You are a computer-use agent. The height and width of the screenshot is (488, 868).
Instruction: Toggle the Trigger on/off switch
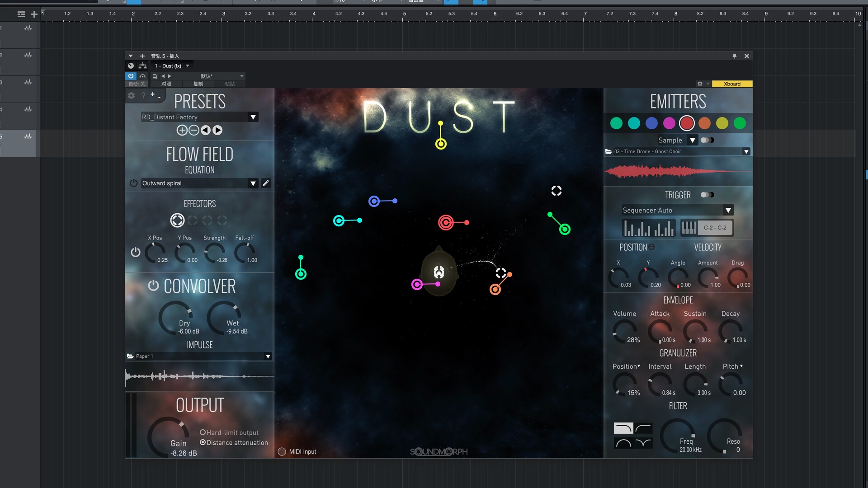[707, 195]
